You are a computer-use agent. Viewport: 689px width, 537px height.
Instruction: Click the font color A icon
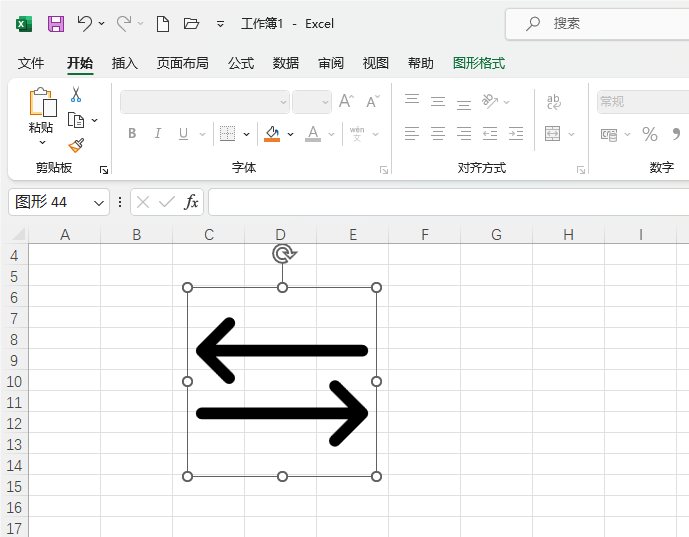[313, 134]
